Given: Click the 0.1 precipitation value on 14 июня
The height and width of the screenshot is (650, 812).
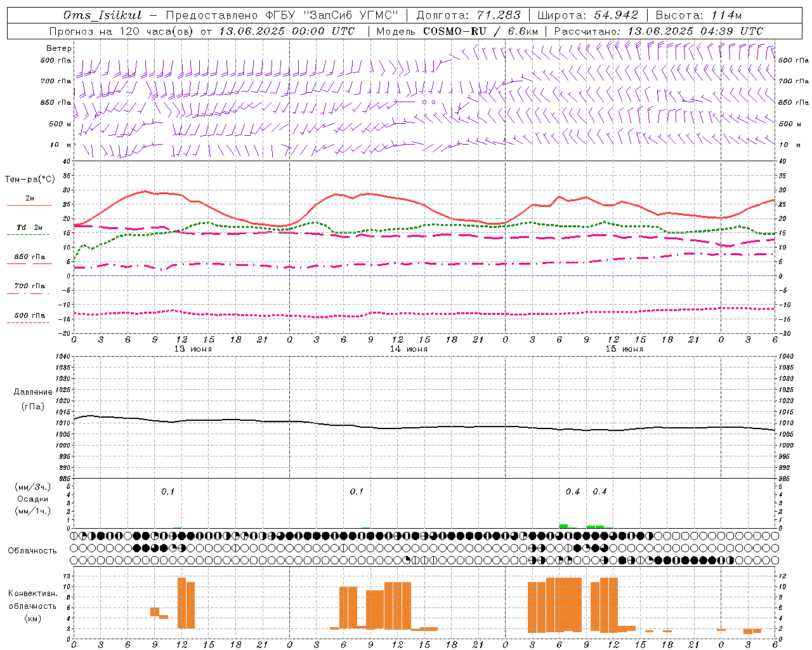Looking at the screenshot, I should 357,492.
